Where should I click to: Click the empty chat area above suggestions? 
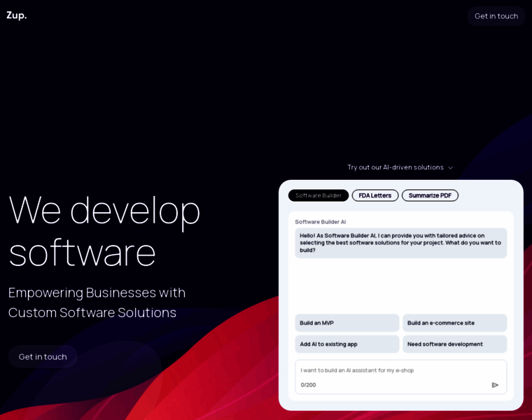click(400, 286)
